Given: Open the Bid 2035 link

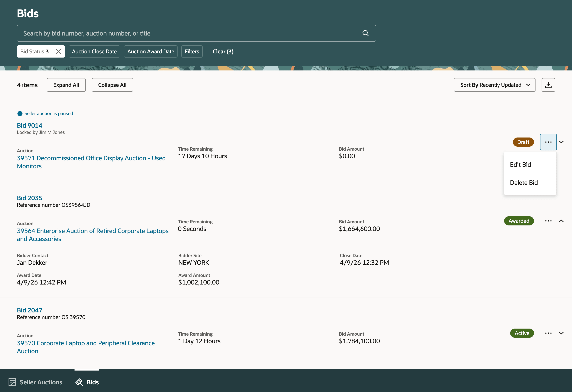Looking at the screenshot, I should [29, 198].
